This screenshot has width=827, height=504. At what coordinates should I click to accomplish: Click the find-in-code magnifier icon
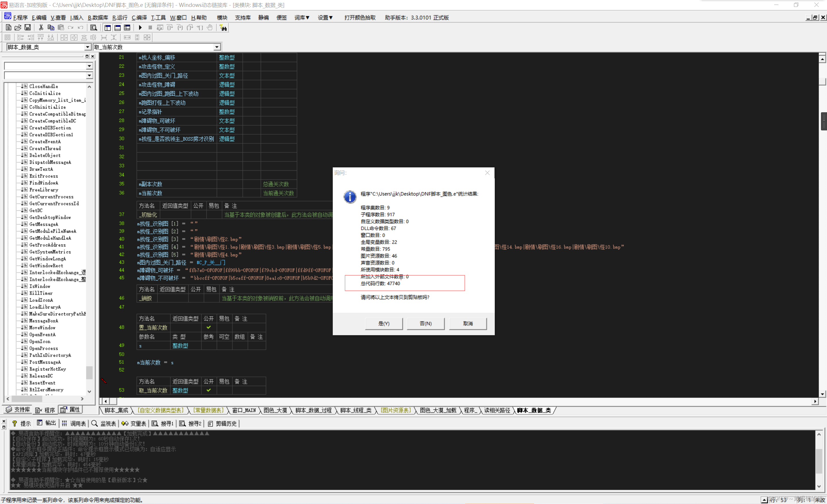pos(94,28)
